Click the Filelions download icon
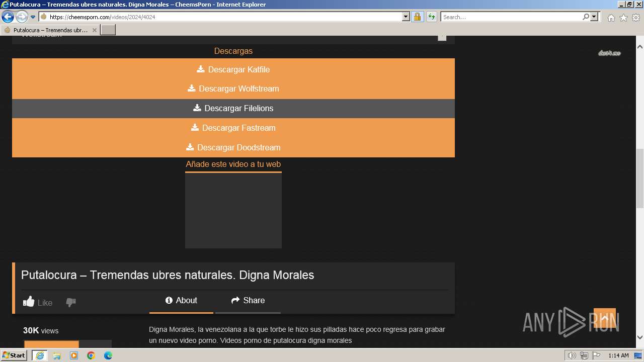 point(197,108)
